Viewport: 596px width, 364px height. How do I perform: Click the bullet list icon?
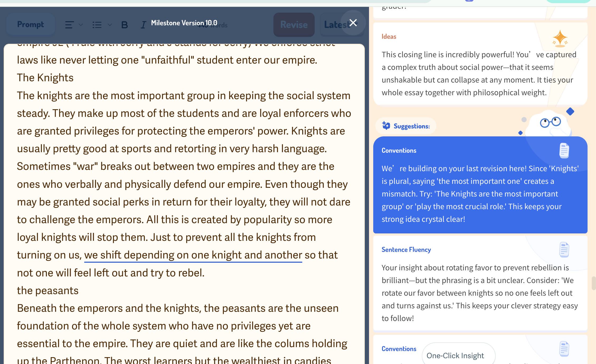coord(97,25)
